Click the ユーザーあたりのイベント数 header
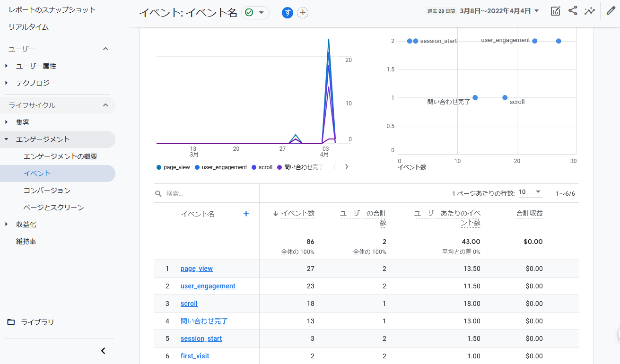This screenshot has height=364, width=620. point(447,218)
